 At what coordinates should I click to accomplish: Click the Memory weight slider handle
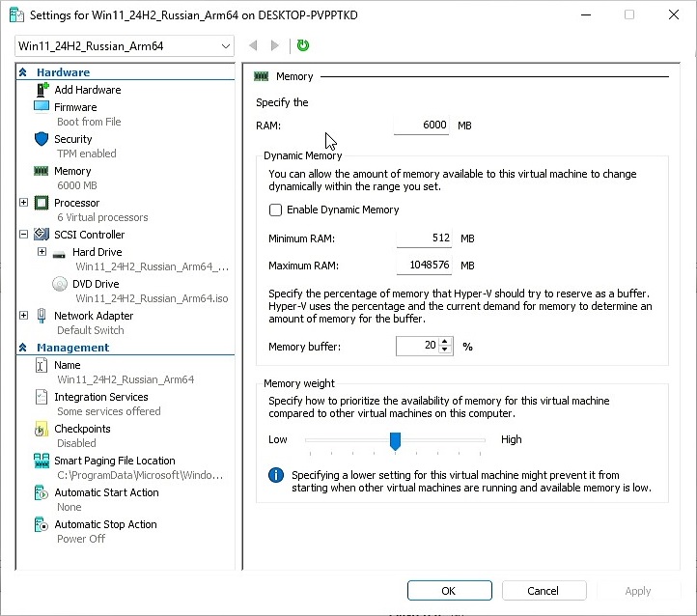[395, 440]
